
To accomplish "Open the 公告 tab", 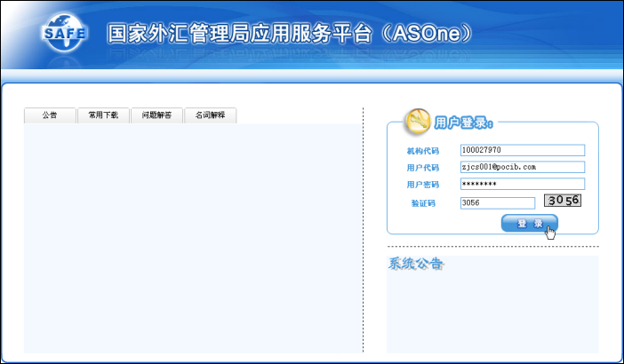I will click(50, 115).
